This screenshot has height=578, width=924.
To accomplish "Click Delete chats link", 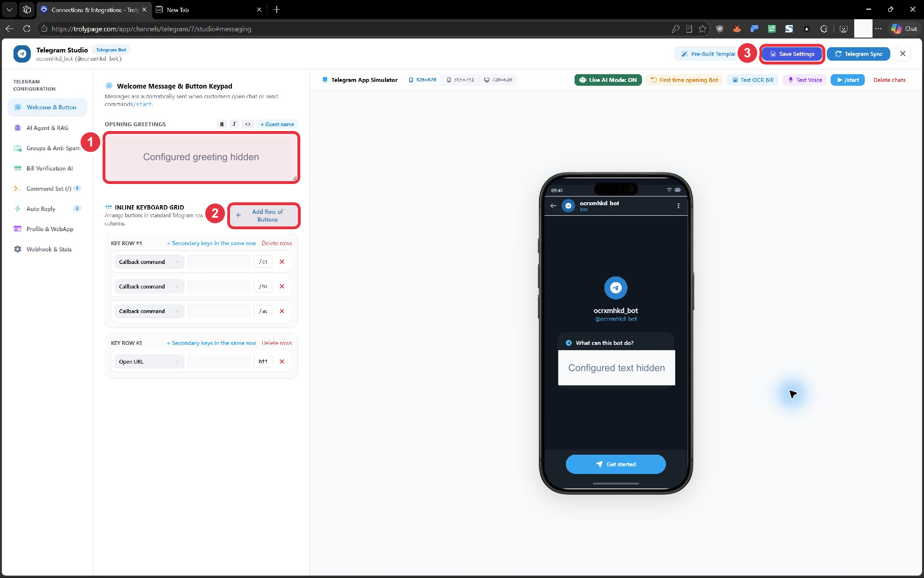I will (889, 80).
